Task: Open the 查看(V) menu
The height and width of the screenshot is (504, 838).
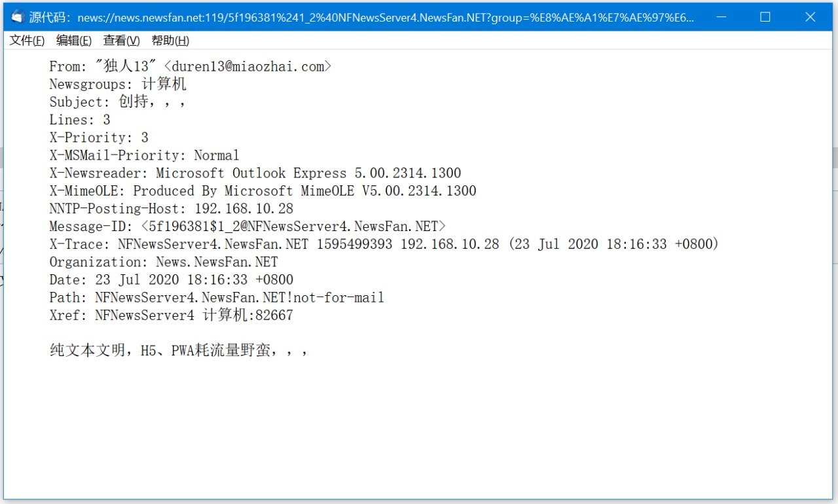Action: [122, 41]
